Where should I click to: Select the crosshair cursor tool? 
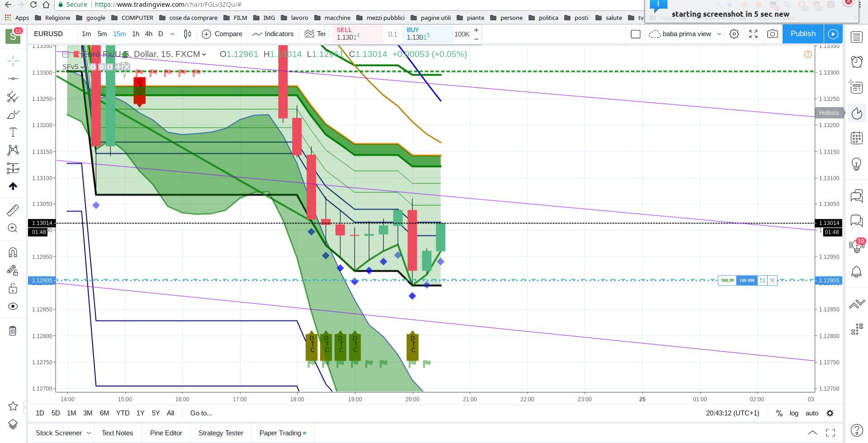pos(13,61)
